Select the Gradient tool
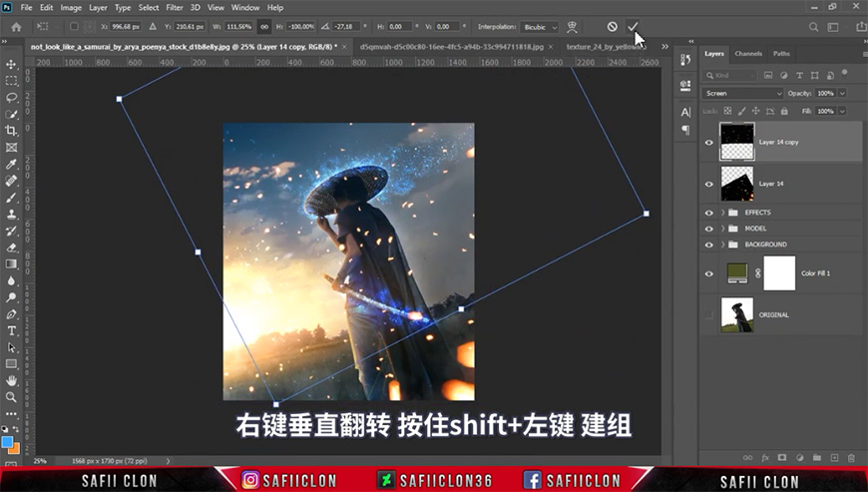 click(x=11, y=264)
